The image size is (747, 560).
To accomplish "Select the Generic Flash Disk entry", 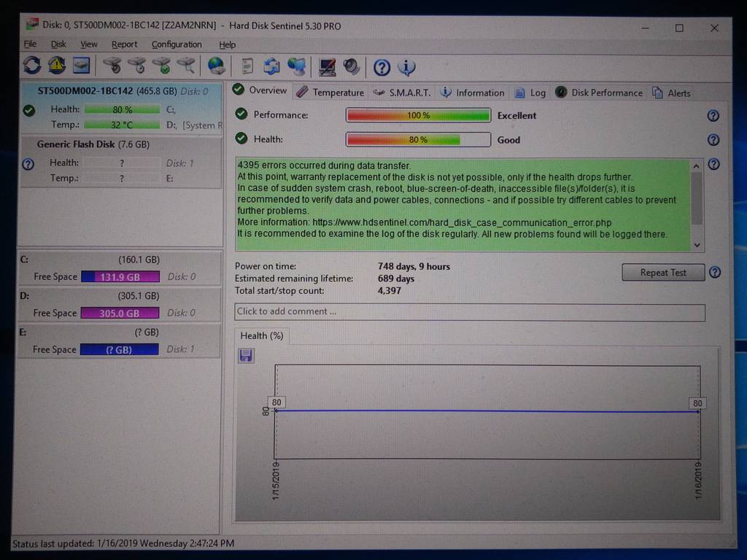I will pyautogui.click(x=120, y=162).
